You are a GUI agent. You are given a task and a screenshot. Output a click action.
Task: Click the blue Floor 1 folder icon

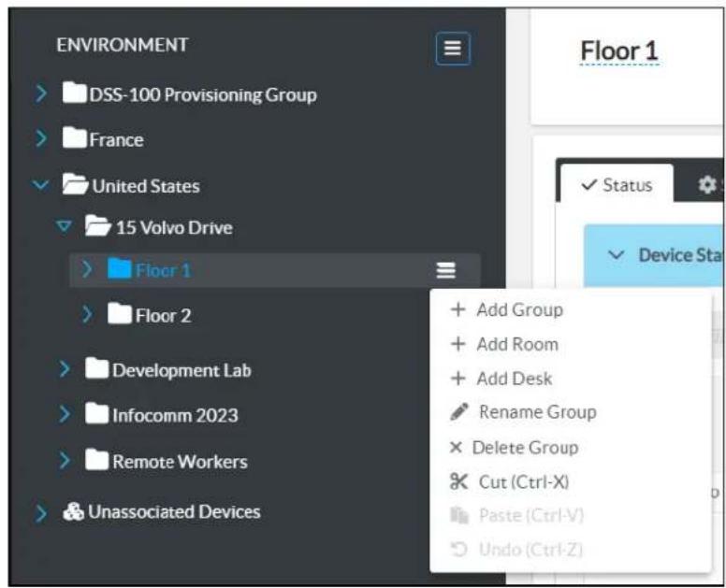[x=120, y=268]
